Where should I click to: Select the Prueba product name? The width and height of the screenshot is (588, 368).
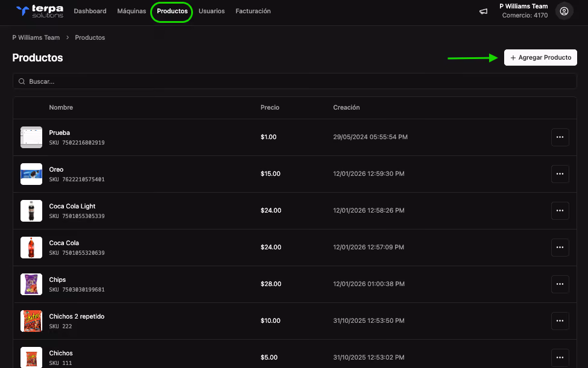point(59,133)
